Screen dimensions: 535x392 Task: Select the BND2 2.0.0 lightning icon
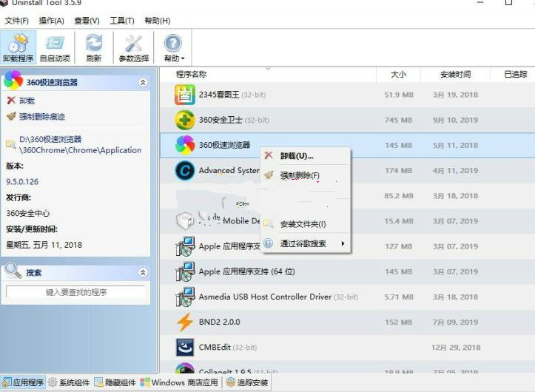click(x=184, y=322)
